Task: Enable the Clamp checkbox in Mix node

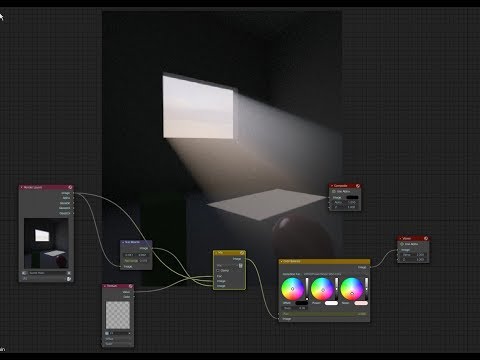Action: point(218,270)
